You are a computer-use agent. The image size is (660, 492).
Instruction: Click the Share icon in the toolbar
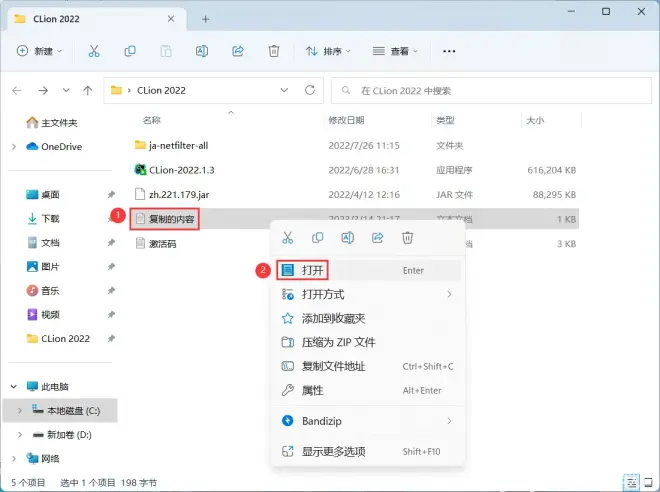[x=238, y=51]
